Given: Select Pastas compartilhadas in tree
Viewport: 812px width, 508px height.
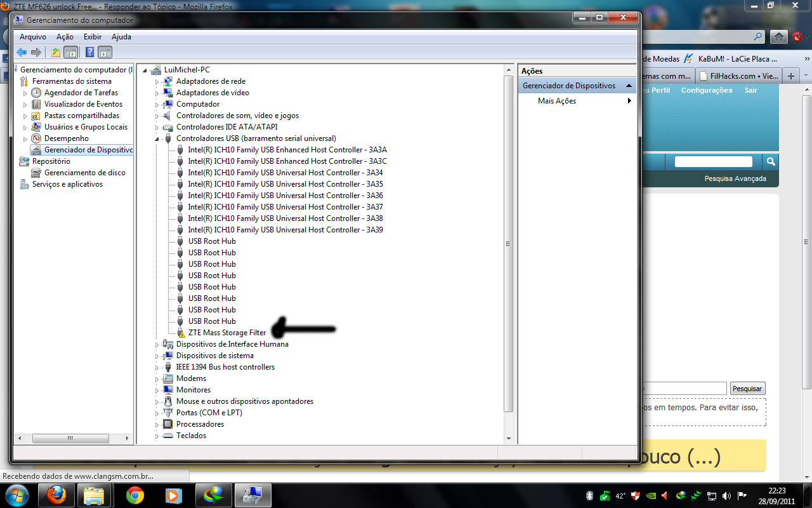Looking at the screenshot, I should click(82, 116).
